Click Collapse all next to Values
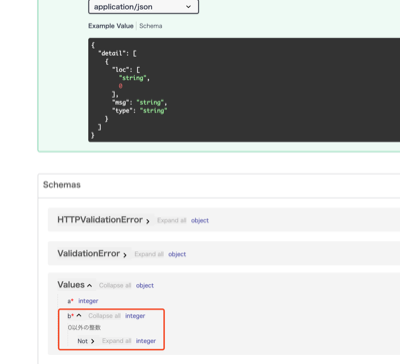 [115, 286]
